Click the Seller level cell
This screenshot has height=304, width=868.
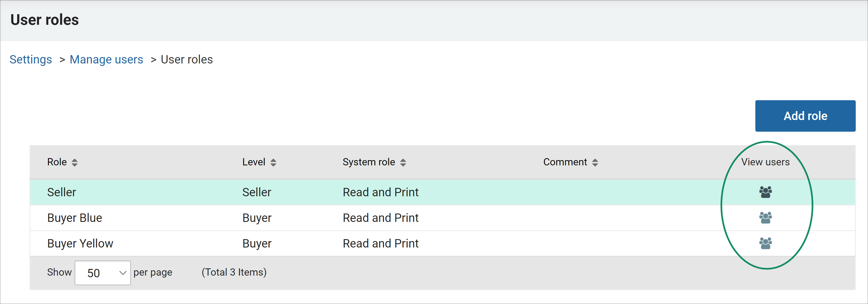coord(257,192)
